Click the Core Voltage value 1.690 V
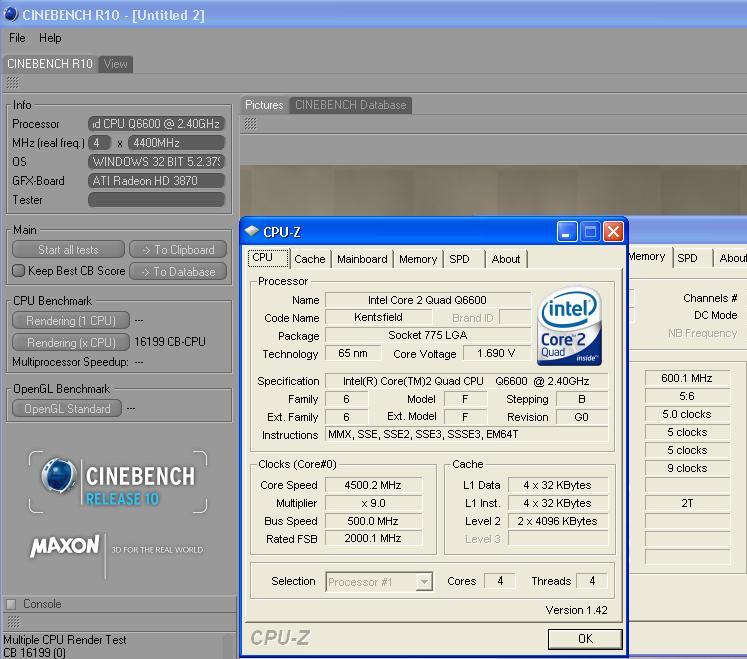The image size is (747, 659). click(x=496, y=353)
